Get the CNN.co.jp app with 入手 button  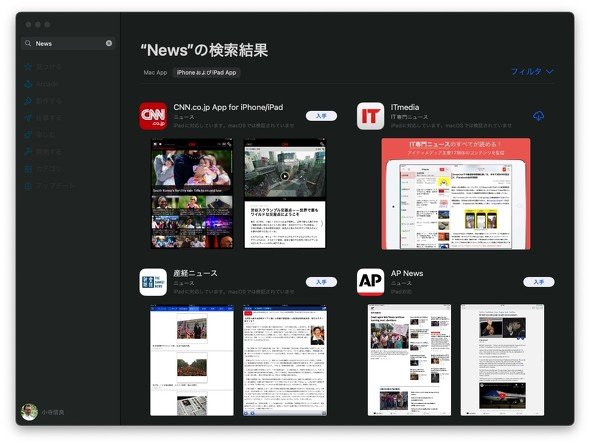coord(321,116)
